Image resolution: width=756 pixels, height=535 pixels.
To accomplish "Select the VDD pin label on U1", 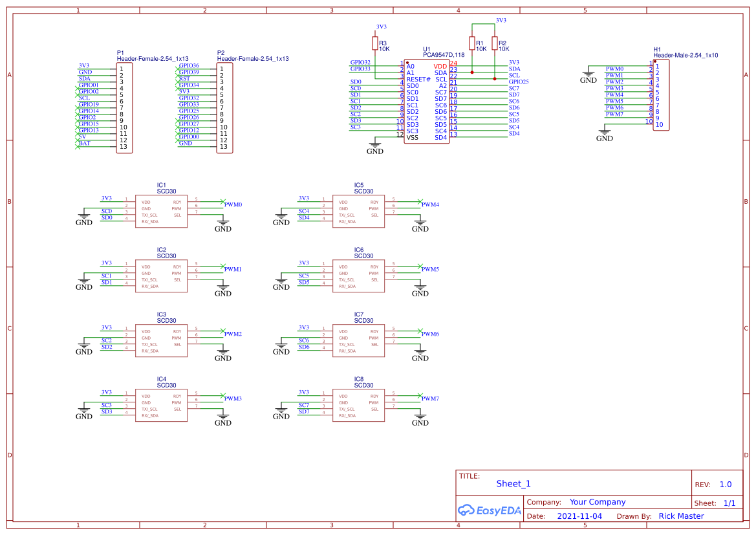I will [440, 66].
